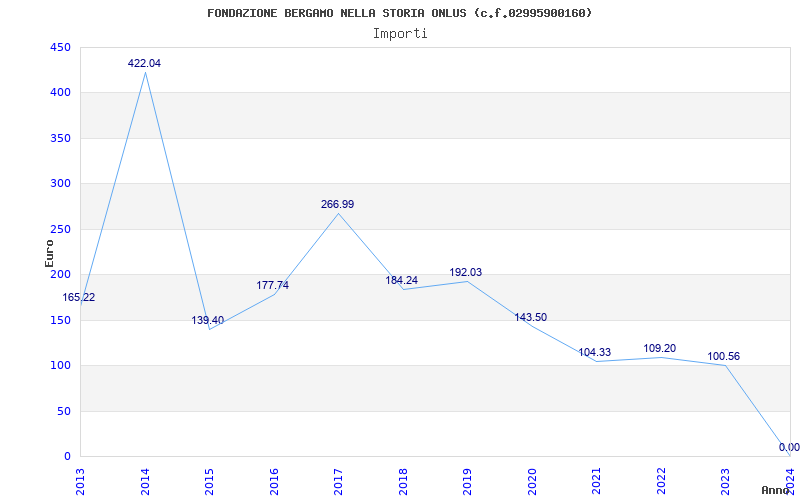The image size is (800, 500).
Task: Click the 109.20 data label
Action: point(660,348)
